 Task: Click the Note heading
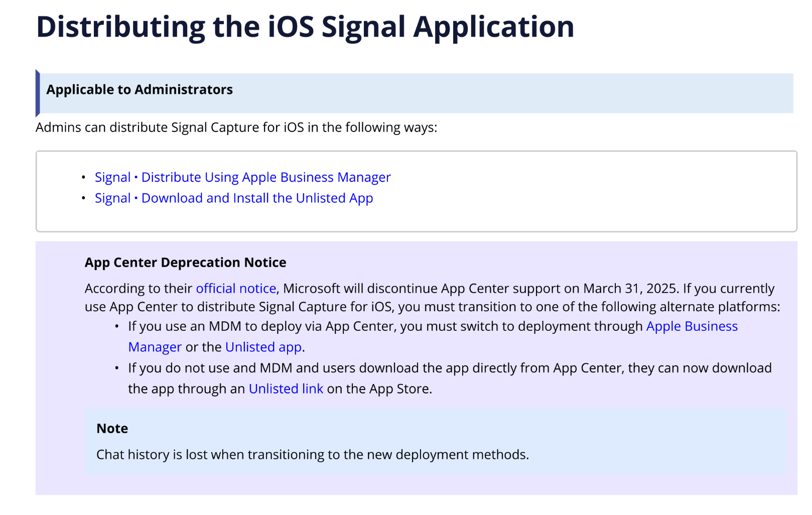click(112, 429)
